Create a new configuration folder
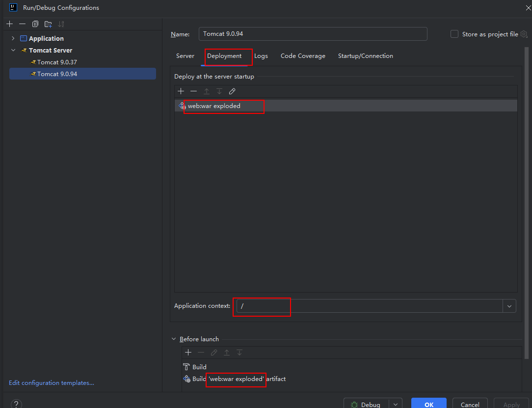Viewport: 532px width, 408px height. point(48,24)
